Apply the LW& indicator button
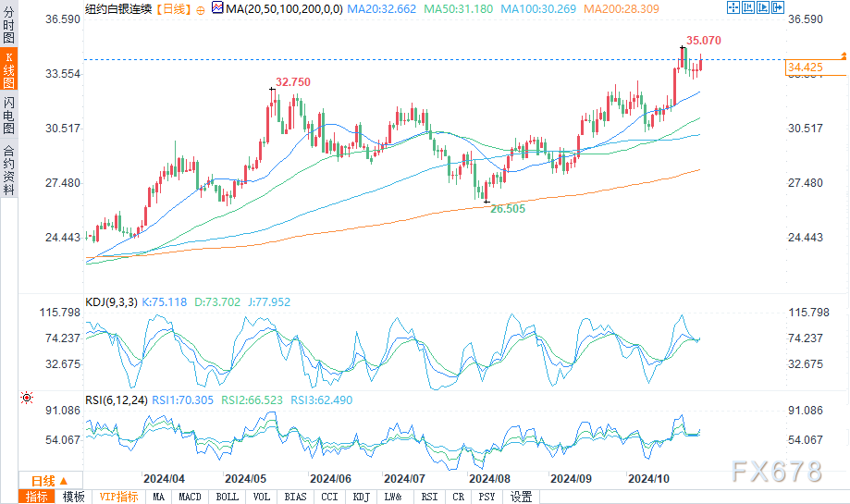This screenshot has height=504, width=850. click(x=393, y=497)
